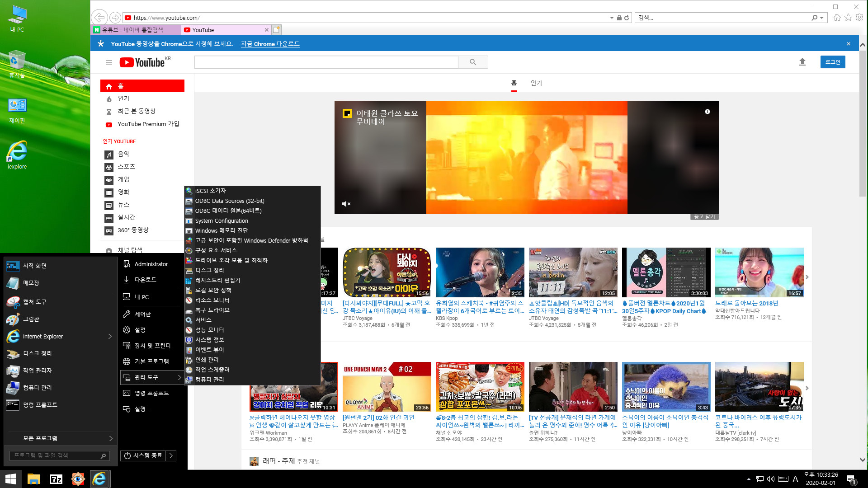
Task: Open 레지스트리 편집기 from admin tools
Action: [252, 280]
